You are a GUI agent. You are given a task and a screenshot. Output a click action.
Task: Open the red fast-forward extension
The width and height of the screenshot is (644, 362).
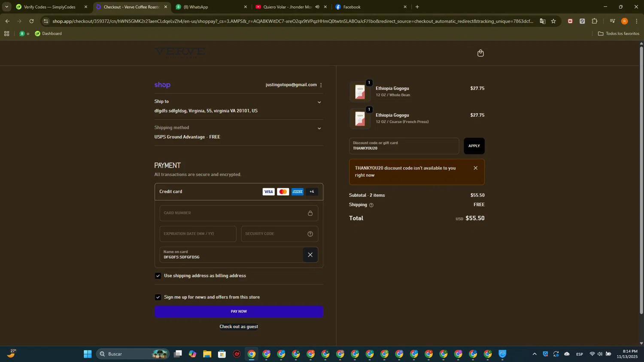click(x=570, y=21)
